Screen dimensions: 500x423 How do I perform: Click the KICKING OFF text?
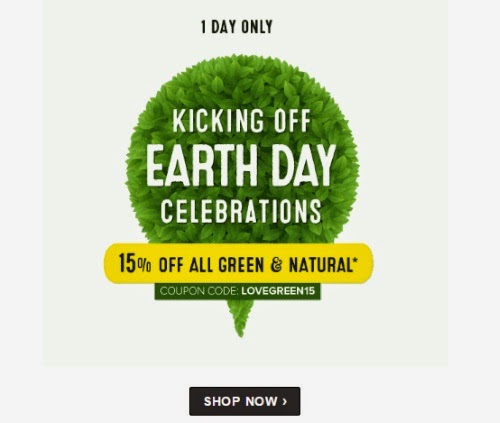coord(242,121)
